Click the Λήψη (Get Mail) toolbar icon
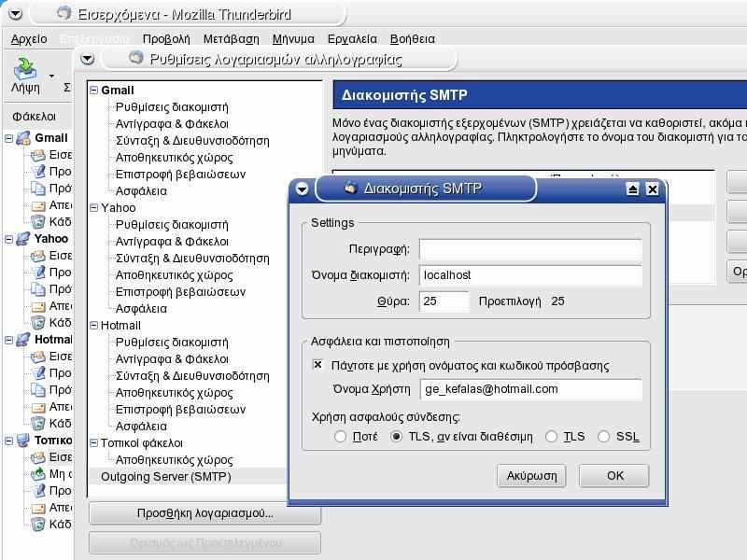This screenshot has width=747, height=560. (25, 69)
